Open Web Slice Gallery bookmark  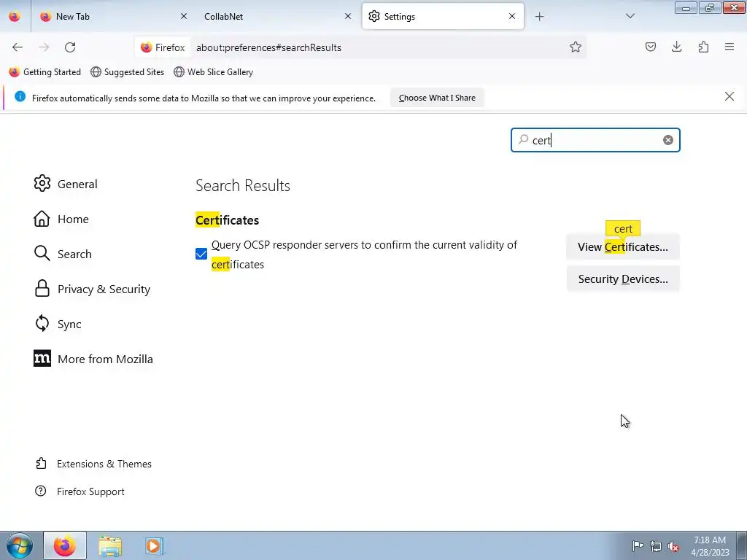[214, 72]
